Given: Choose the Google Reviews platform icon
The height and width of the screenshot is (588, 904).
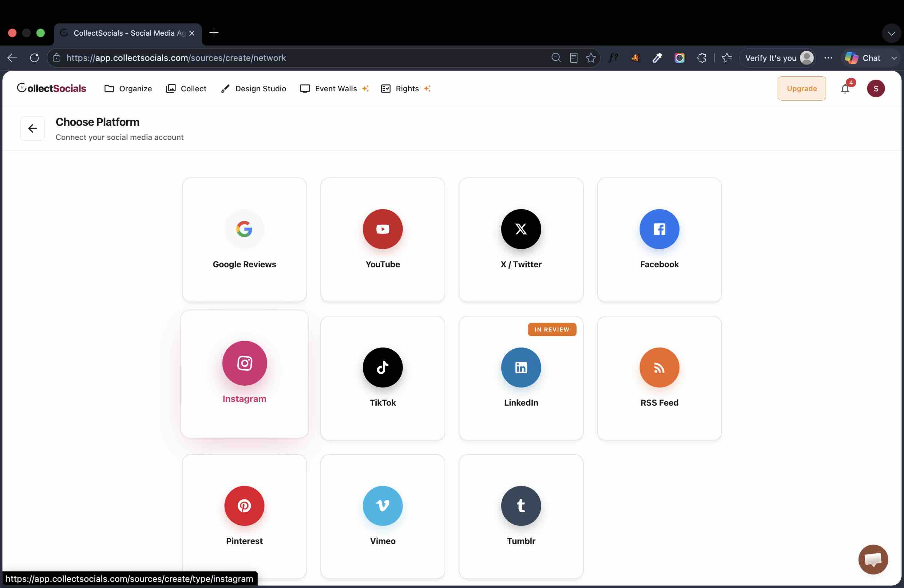Looking at the screenshot, I should pos(244,229).
